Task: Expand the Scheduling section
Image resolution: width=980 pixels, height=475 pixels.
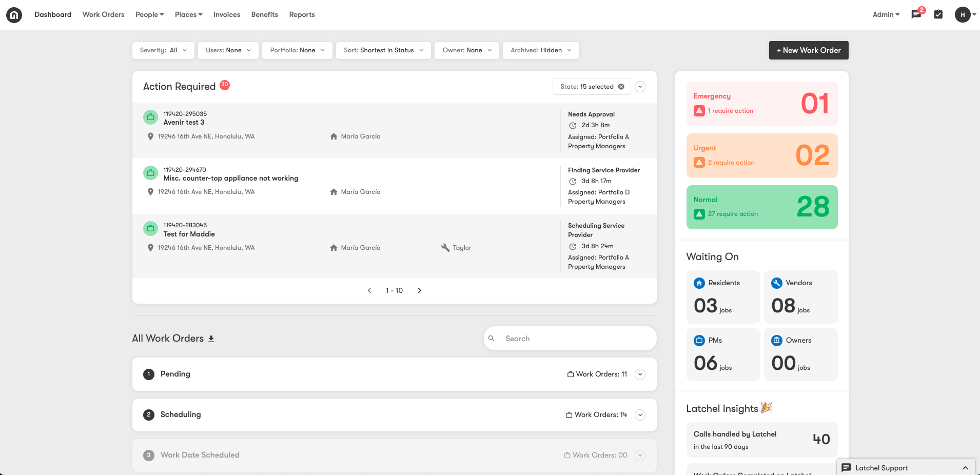Action: [640, 414]
